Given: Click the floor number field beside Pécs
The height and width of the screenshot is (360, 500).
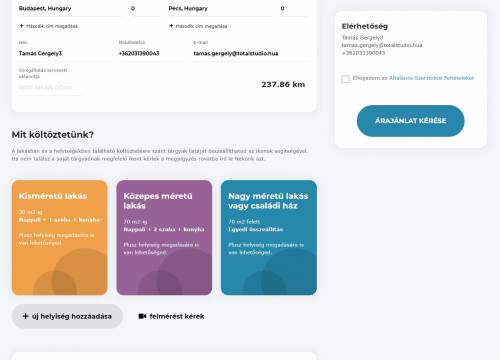Looking at the screenshot, I should pyautogui.click(x=294, y=9).
